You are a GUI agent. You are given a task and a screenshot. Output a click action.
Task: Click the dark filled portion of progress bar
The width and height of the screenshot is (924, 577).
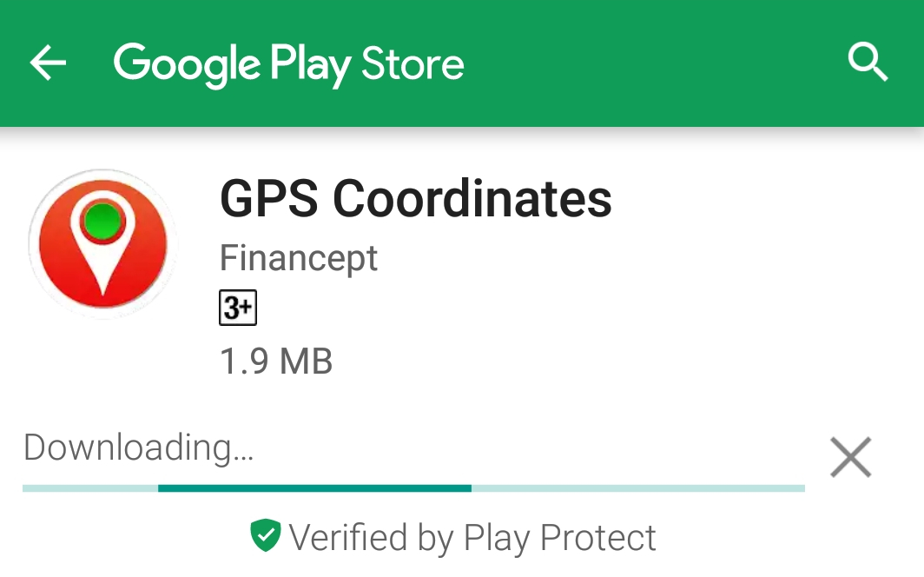pos(314,488)
